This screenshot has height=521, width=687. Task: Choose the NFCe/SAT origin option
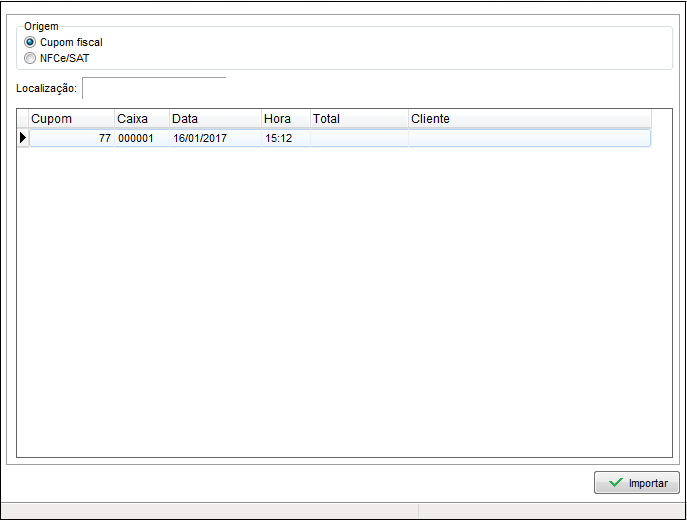30,58
